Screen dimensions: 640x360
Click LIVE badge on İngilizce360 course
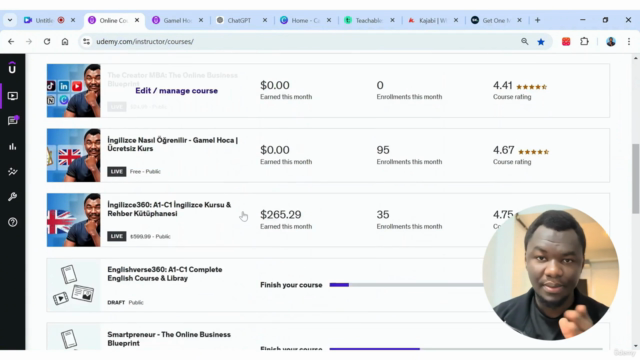click(116, 236)
